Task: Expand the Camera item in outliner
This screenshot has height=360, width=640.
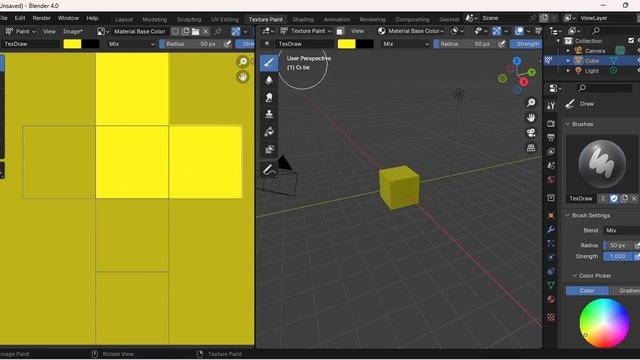Action: coord(568,51)
